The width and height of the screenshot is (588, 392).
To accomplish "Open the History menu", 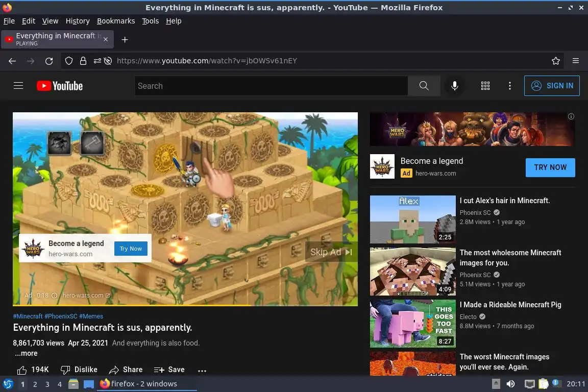I will 78,21.
